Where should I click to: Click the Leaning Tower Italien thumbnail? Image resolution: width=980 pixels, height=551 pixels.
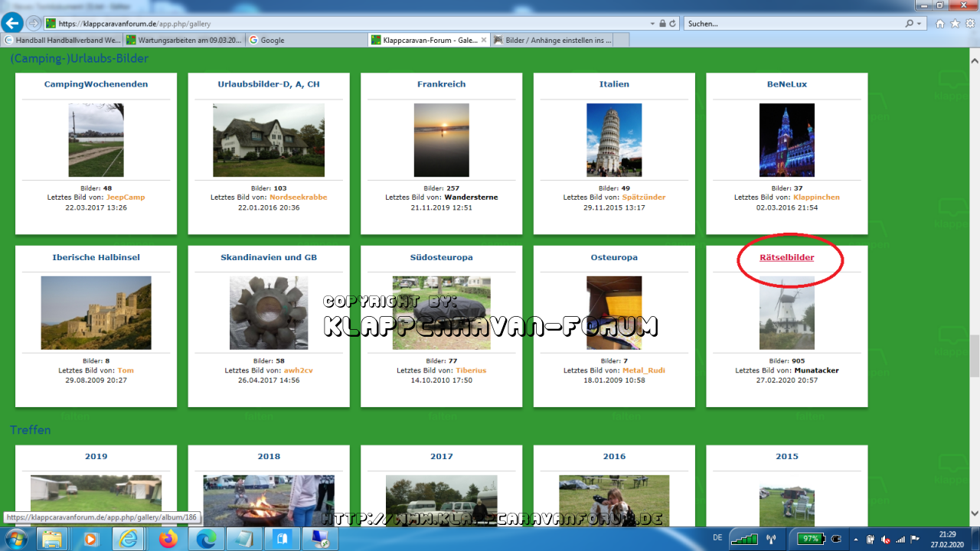pyautogui.click(x=614, y=140)
